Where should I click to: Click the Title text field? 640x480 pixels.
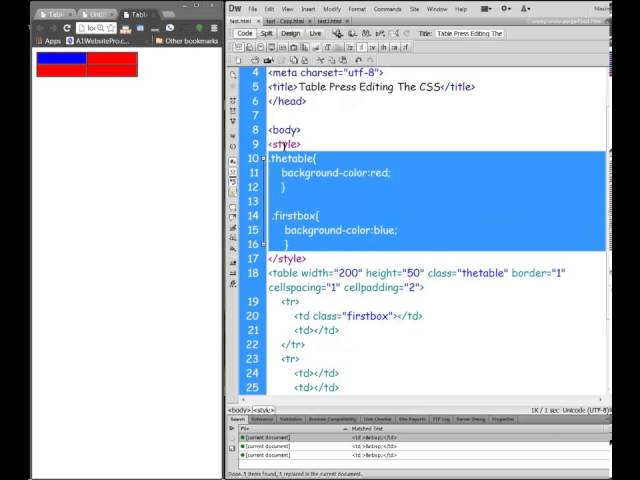pos(470,34)
